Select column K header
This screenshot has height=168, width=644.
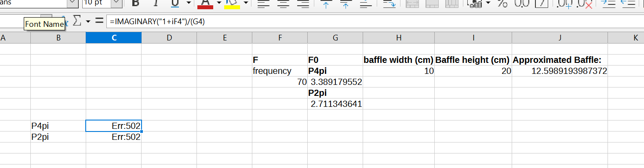pos(626,38)
